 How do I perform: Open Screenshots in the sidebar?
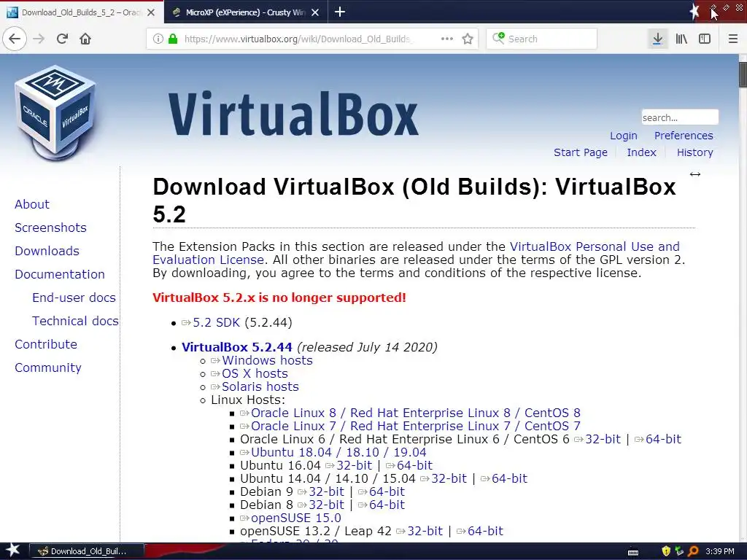coord(50,227)
